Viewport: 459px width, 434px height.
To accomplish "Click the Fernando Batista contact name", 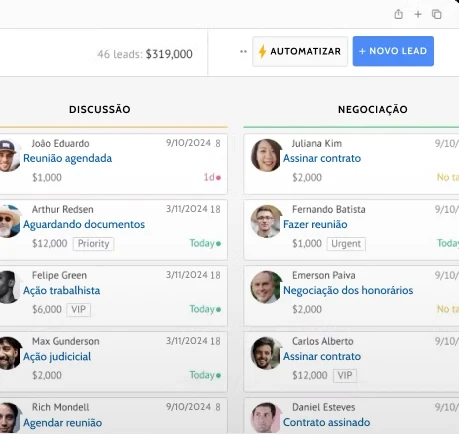I will click(x=329, y=209).
